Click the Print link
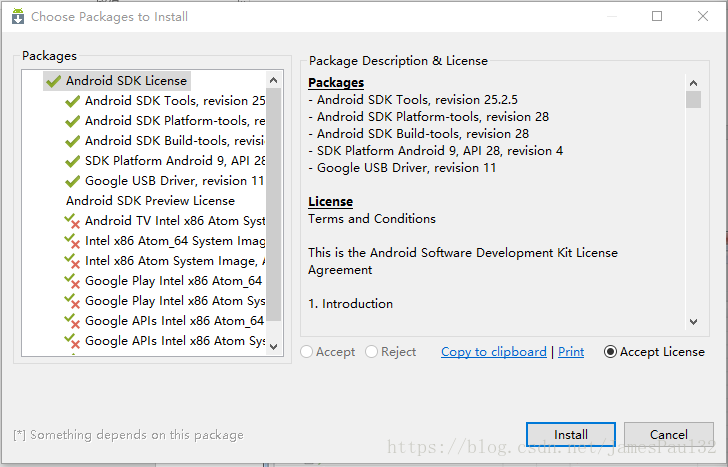 (571, 352)
